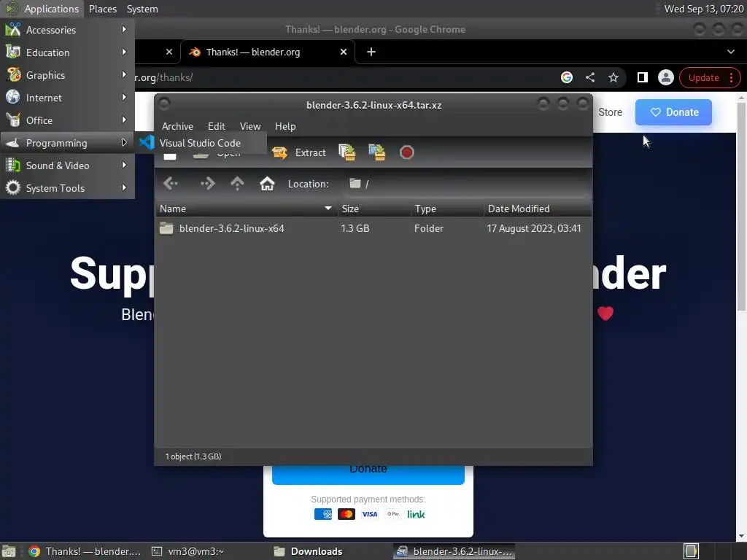Open the Graphics menu category
The image size is (747, 560).
pos(67,75)
